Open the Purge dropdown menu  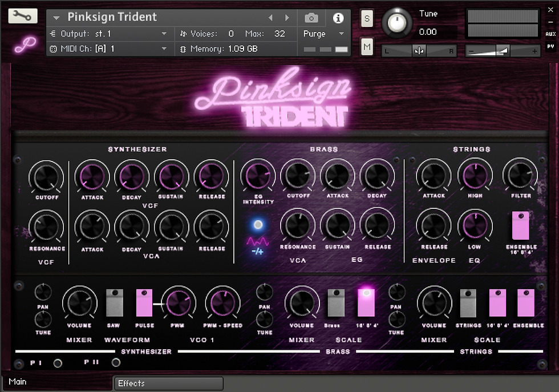[x=324, y=34]
